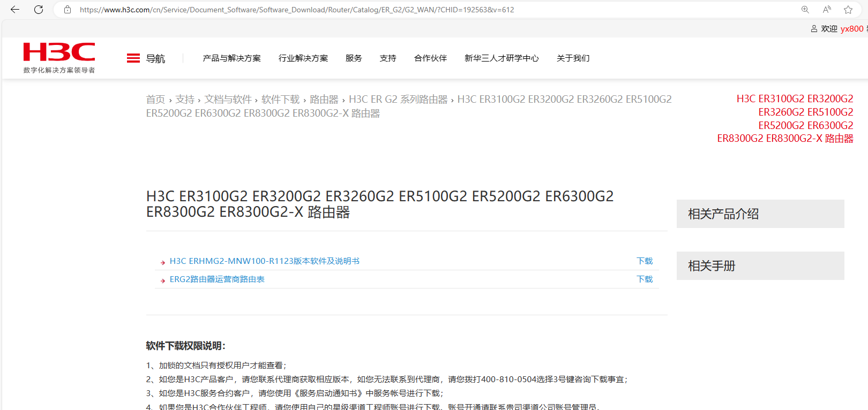Open the ERG2路由器运营商路由表 link
This screenshot has width=868, height=410.
click(217, 279)
